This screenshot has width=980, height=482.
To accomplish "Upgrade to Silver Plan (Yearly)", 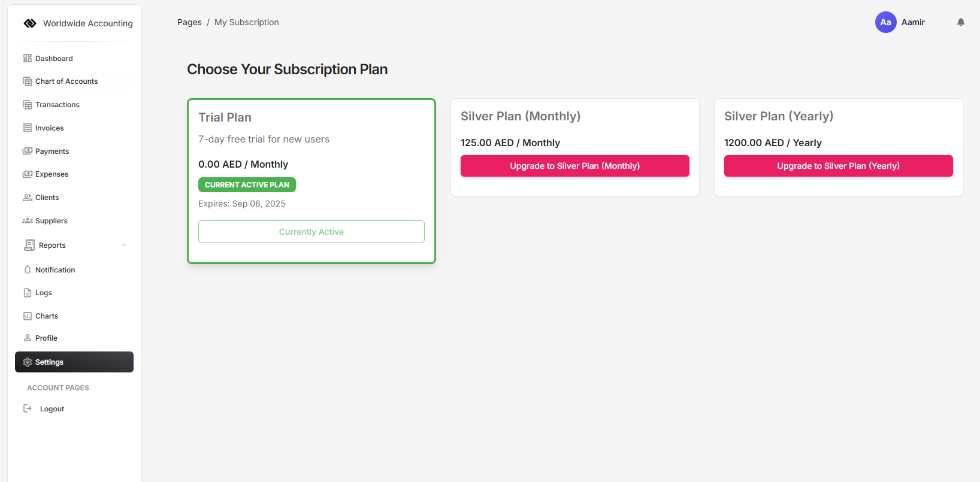I will [838, 166].
